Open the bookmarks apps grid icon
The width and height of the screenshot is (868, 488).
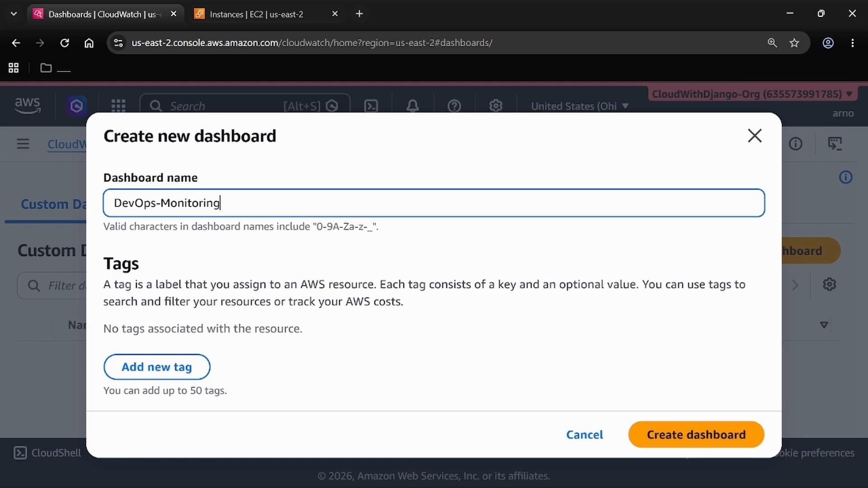[14, 68]
